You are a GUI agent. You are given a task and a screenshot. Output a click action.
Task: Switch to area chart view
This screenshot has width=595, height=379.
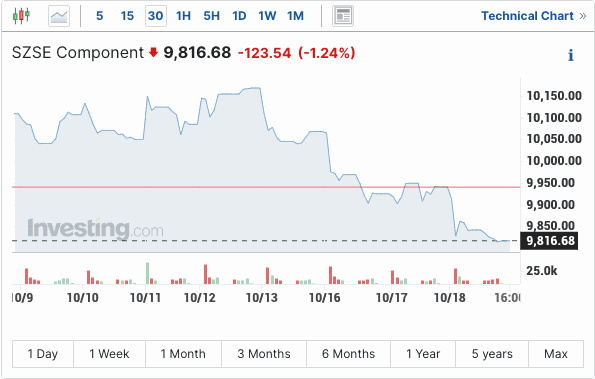(59, 16)
